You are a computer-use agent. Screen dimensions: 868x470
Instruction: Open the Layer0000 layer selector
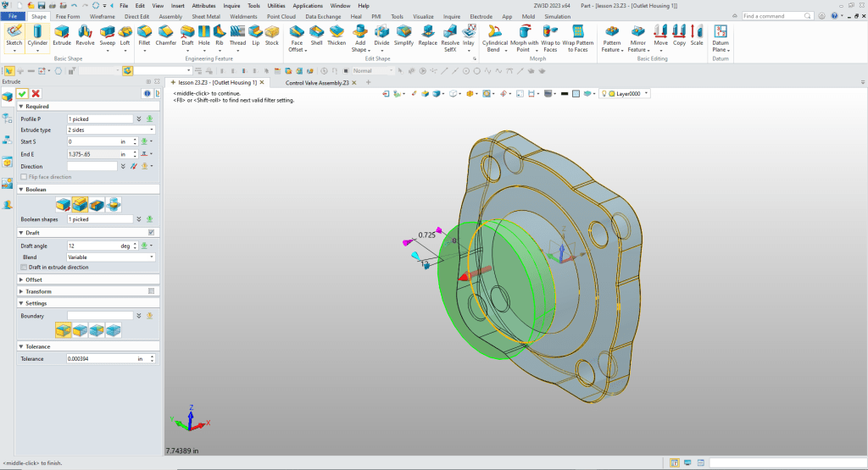click(629, 93)
